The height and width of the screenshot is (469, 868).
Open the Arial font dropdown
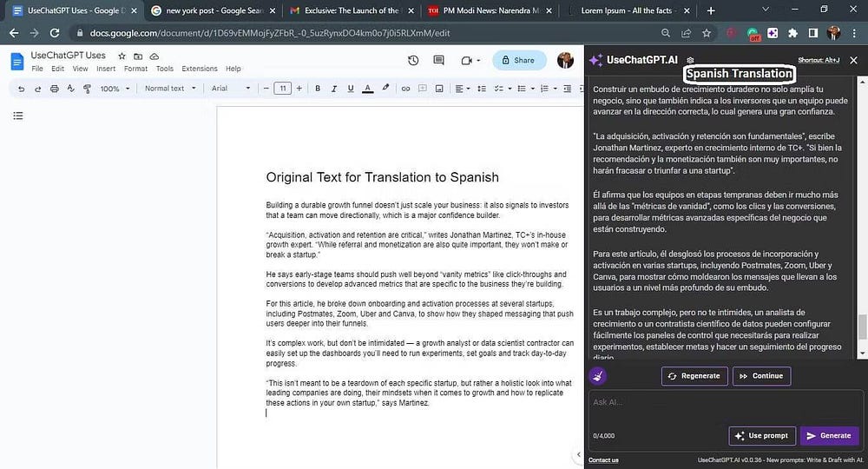(x=231, y=89)
